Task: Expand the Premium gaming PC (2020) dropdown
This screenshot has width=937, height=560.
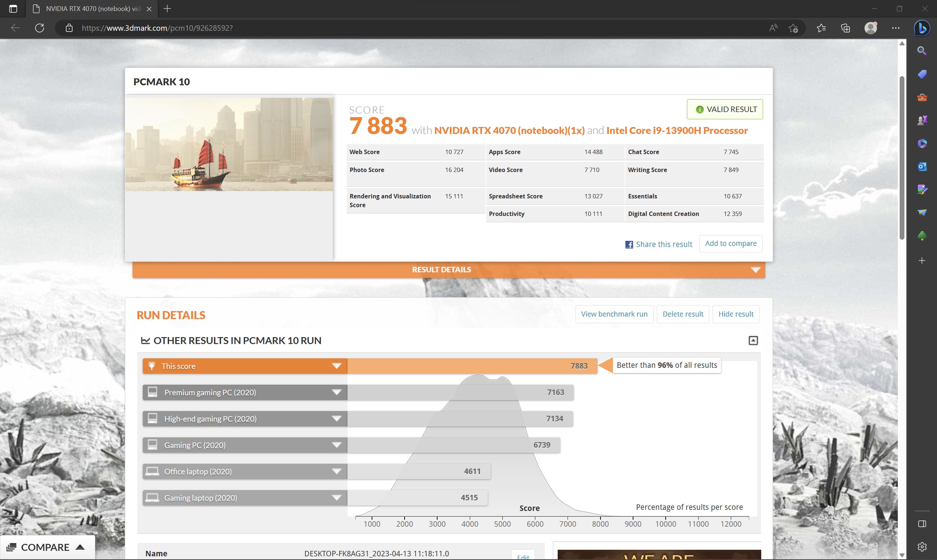Action: coord(336,392)
